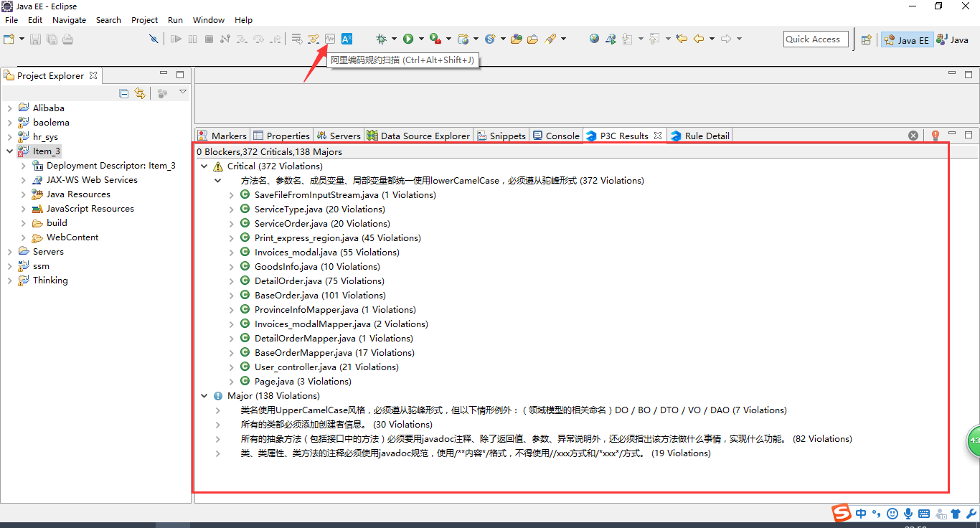This screenshot has height=528, width=980.
Task: Click the Sogou input method S icon
Action: click(x=841, y=513)
